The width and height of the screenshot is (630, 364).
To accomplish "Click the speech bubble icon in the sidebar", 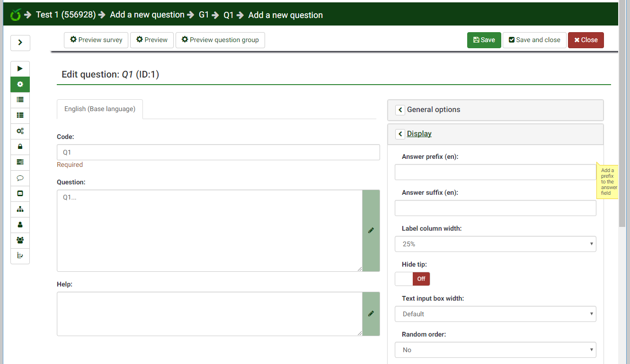I will pyautogui.click(x=20, y=178).
